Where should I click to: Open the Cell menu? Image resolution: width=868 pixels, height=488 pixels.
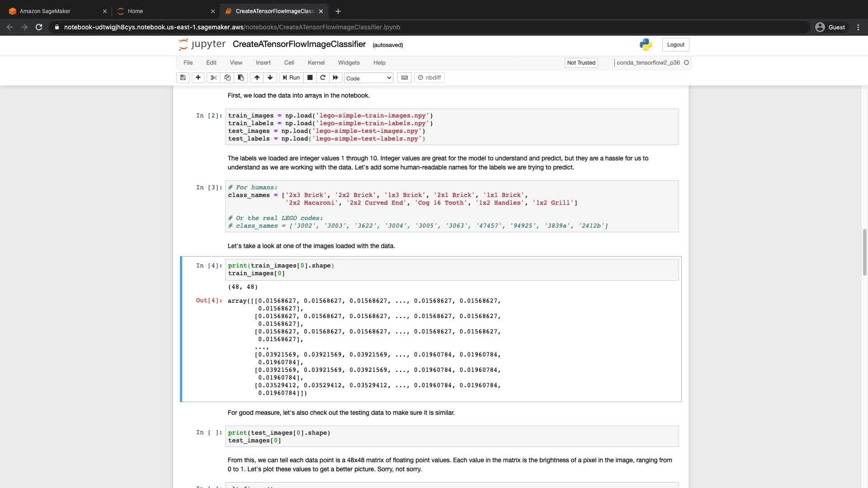click(x=289, y=63)
